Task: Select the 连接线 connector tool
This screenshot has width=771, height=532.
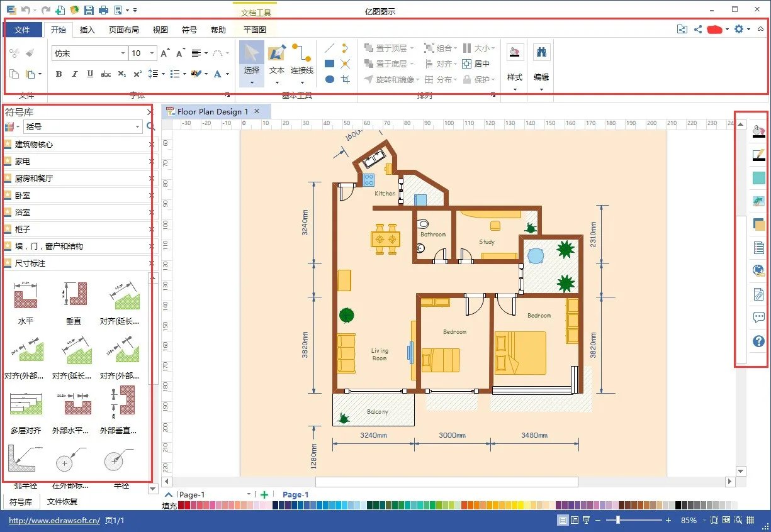Action: [301, 60]
